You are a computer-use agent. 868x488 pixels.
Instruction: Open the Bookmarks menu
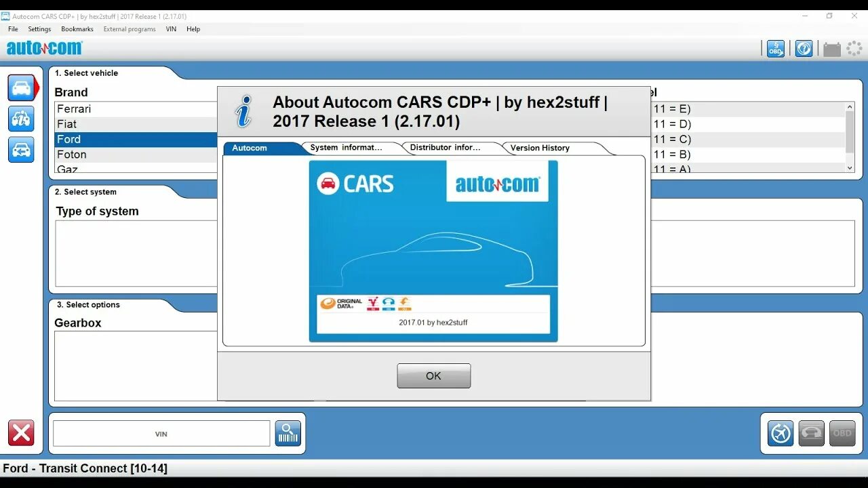point(77,29)
